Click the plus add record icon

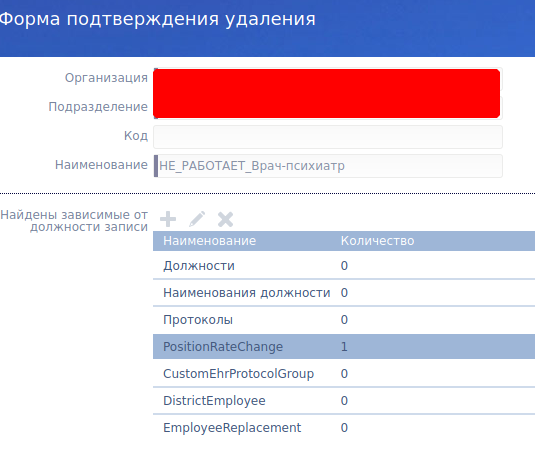[x=168, y=219]
